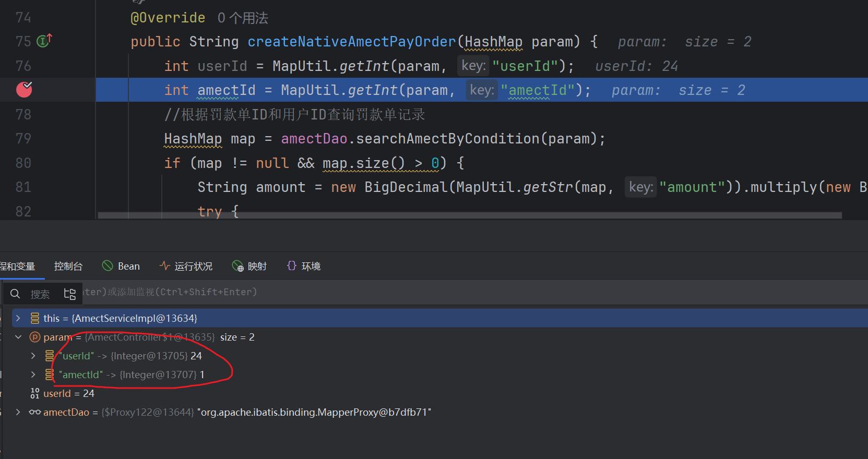868x459 pixels.
Task: Click the '0个用法' usages hint
Action: 243,18
